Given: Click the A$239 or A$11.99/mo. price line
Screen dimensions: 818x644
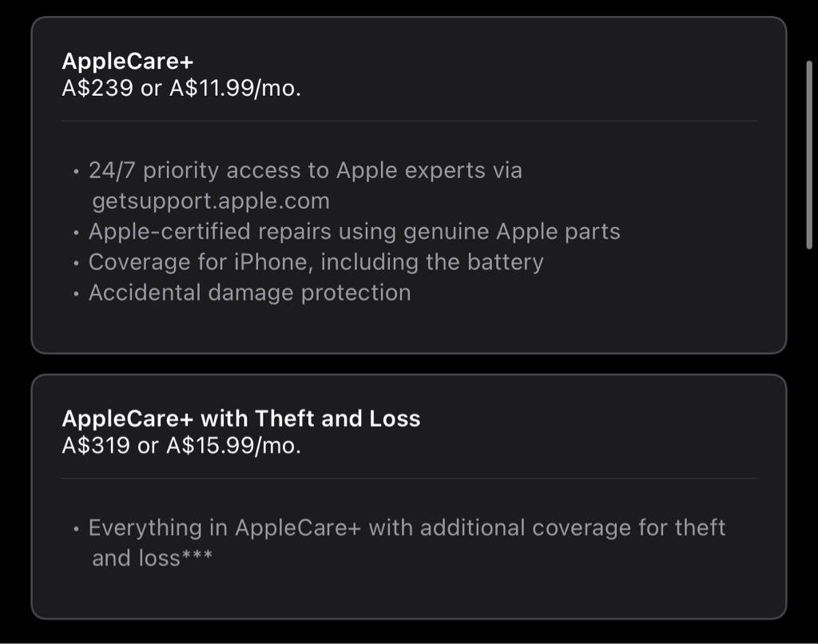Looking at the screenshot, I should click(x=181, y=88).
